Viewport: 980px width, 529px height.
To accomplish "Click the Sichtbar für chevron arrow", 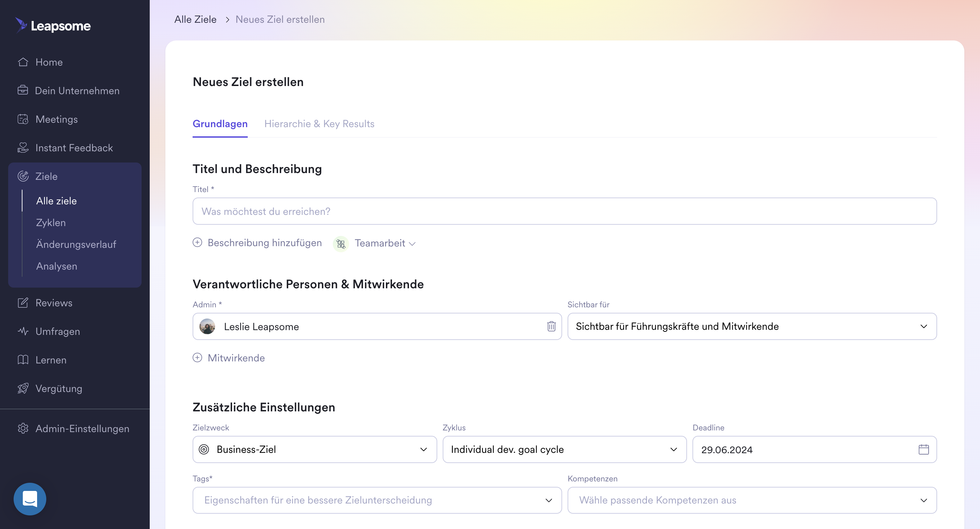I will (924, 326).
